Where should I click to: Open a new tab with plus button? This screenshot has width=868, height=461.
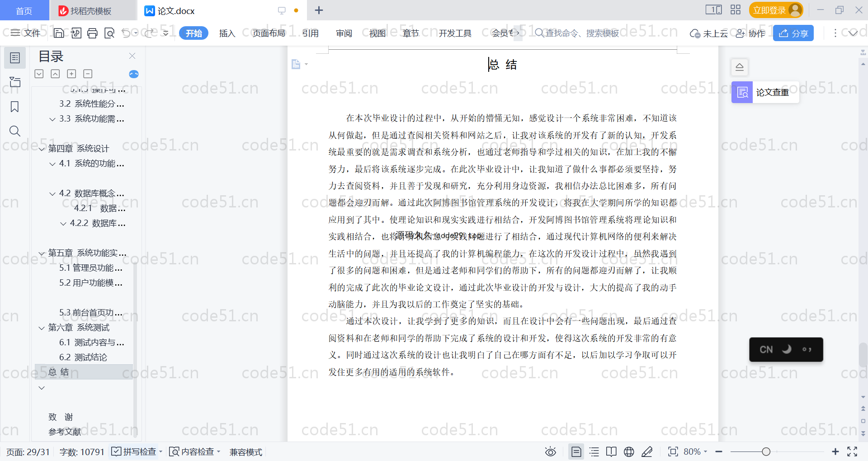pyautogui.click(x=319, y=10)
